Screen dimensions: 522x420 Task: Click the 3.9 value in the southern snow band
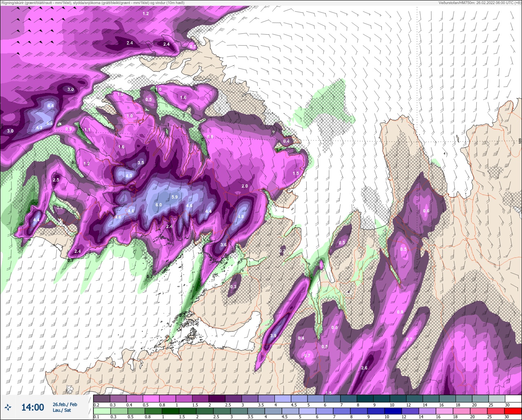[273, 336]
